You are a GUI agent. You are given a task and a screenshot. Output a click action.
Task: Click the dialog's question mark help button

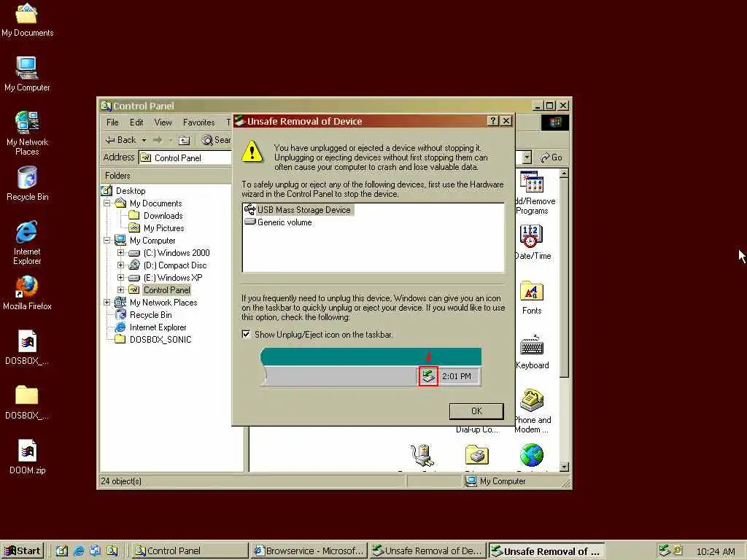(x=494, y=121)
